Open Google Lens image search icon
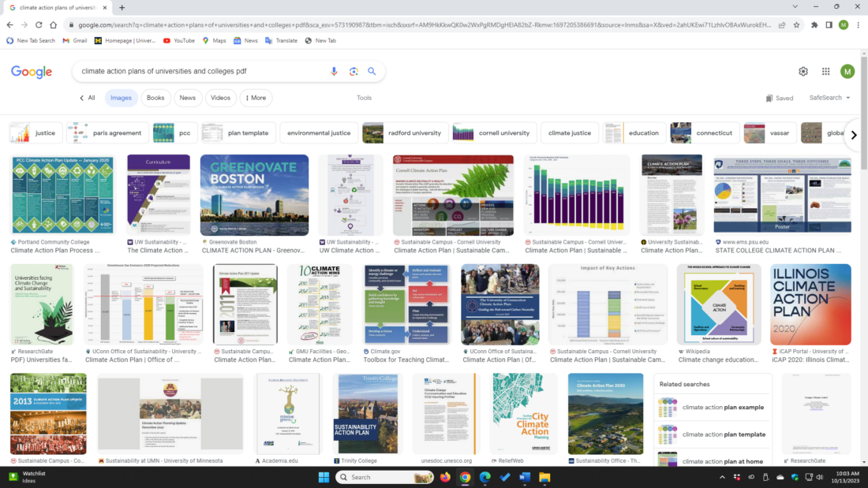The height and width of the screenshot is (488, 868). tap(354, 72)
